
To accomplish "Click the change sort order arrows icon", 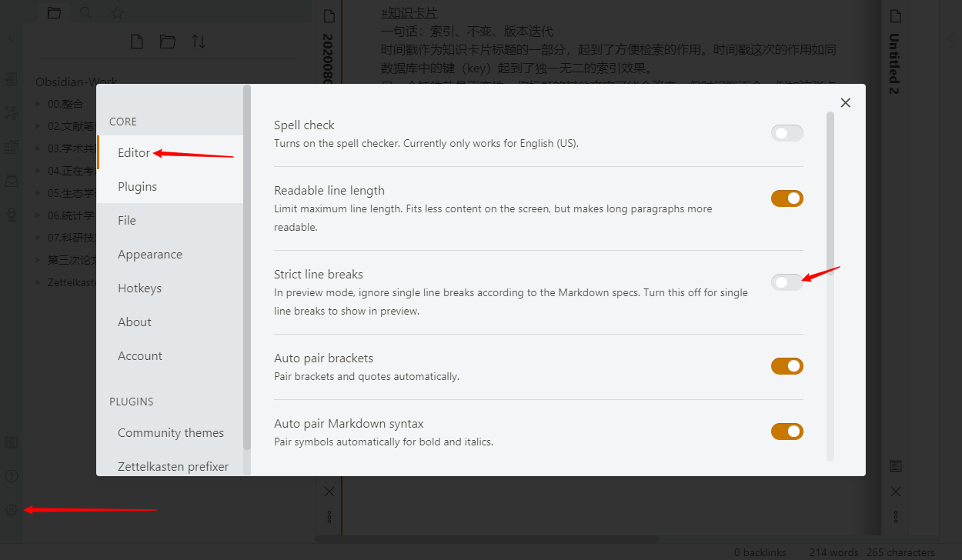I will coord(199,42).
